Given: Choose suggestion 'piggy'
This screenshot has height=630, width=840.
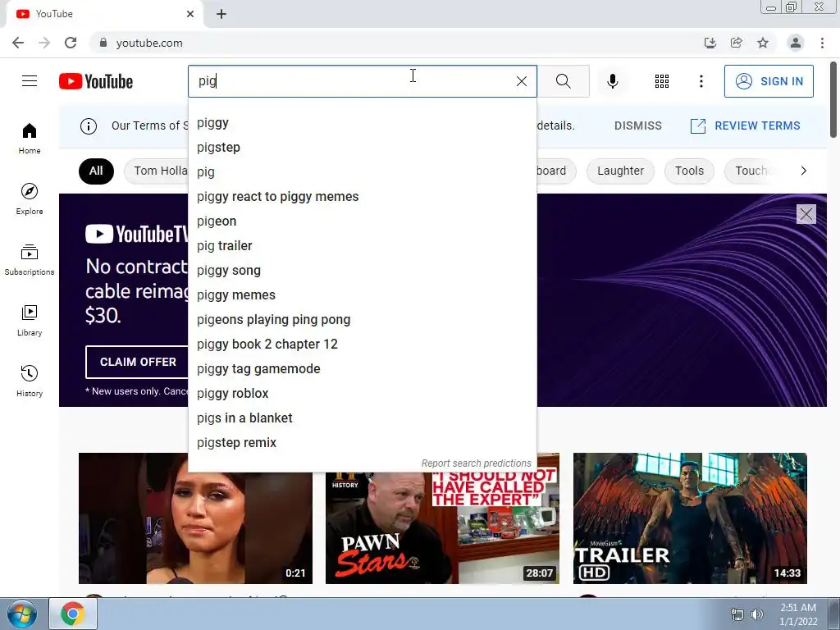Looking at the screenshot, I should coord(362,123).
